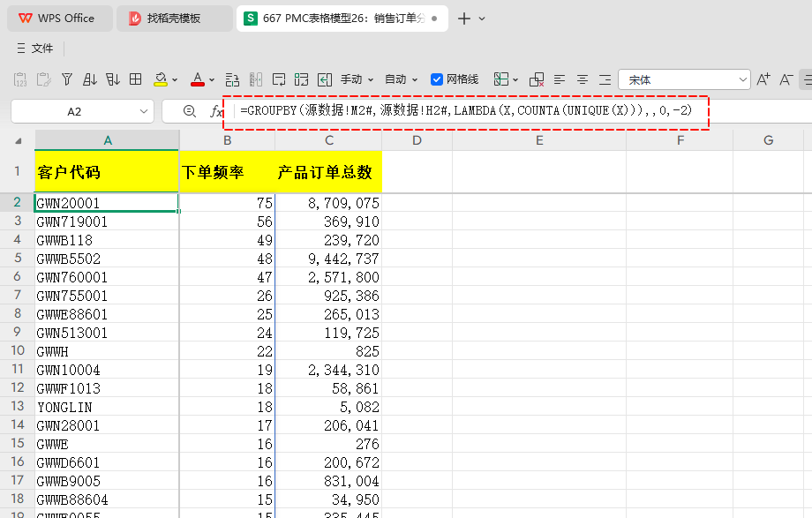Select column E header
Viewport: 812px width, 518px height.
tap(539, 140)
